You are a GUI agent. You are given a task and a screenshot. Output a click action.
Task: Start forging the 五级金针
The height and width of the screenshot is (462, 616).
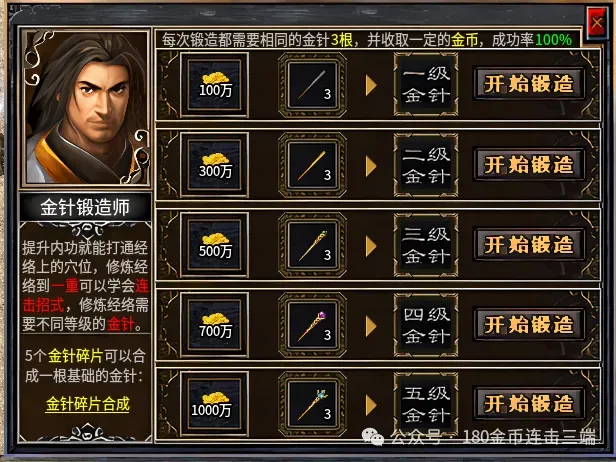point(529,403)
